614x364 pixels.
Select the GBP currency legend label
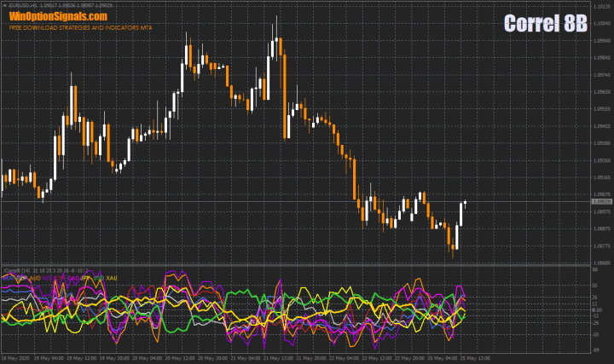[21, 278]
